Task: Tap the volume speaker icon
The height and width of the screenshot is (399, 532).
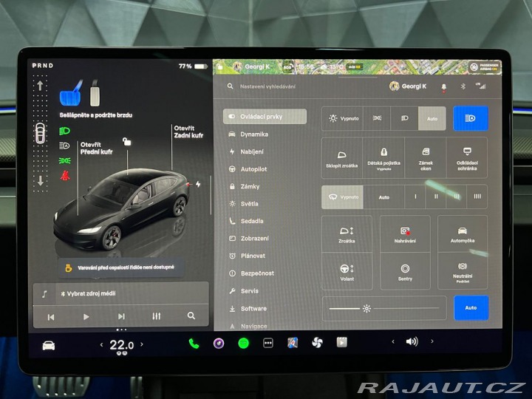Action: [412, 341]
